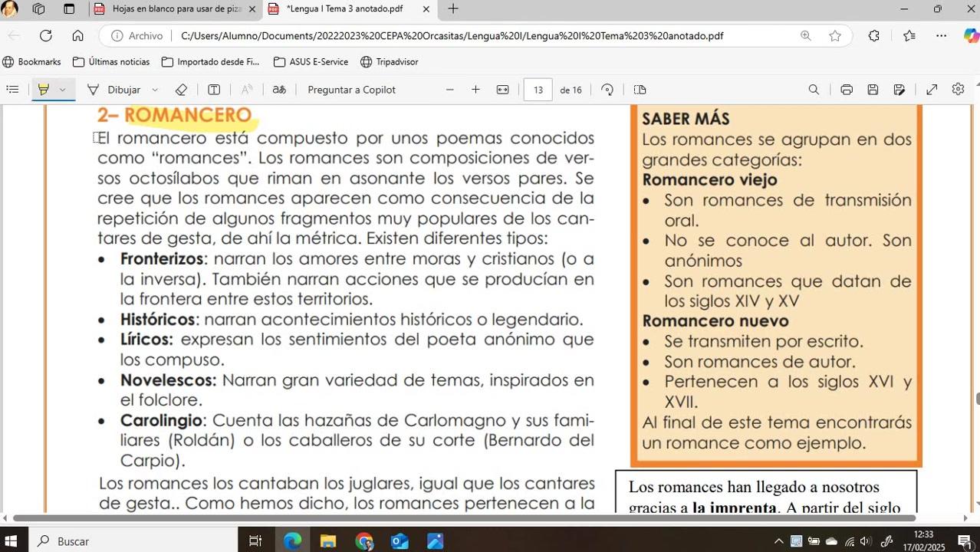Close the Lengua I Tema 3 anotado tab
Viewport: 980px width, 552px height.
[x=426, y=9]
